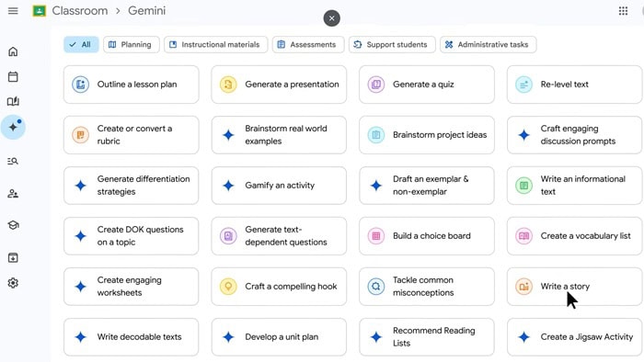Click the Generate a presentation icon

point(228,85)
